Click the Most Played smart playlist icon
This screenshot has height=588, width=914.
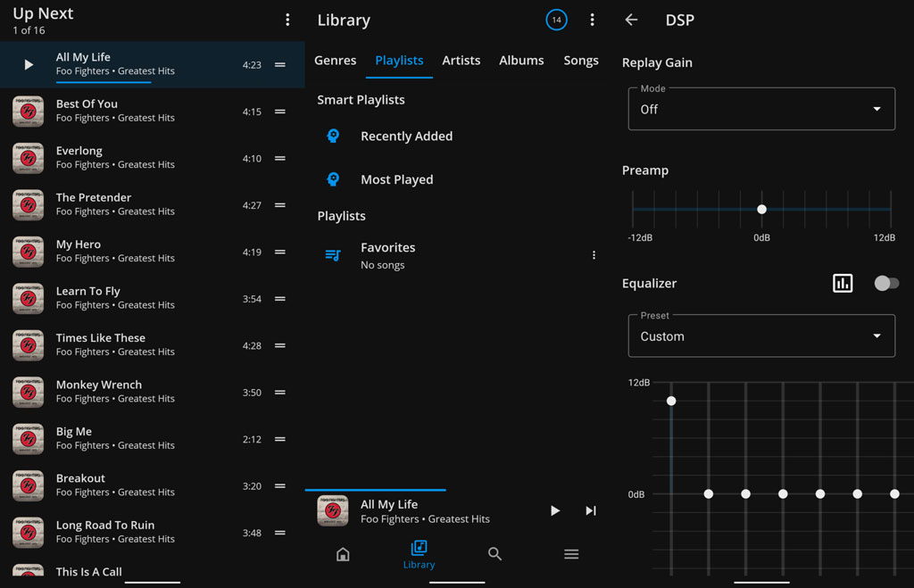(333, 179)
